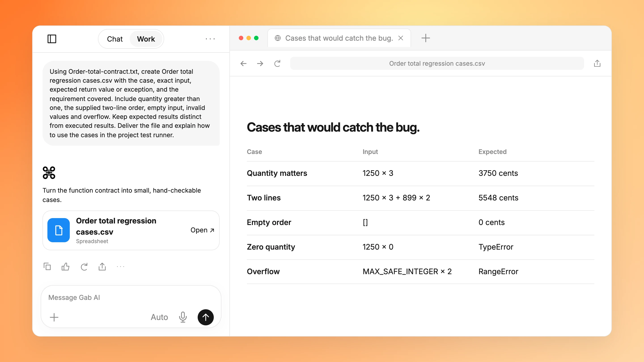
Task: Open the three-dot menu beside Work
Action: click(x=210, y=39)
